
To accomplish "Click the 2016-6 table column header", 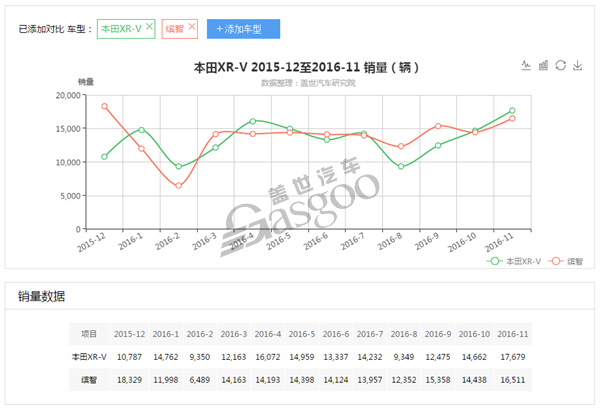I will click(336, 334).
